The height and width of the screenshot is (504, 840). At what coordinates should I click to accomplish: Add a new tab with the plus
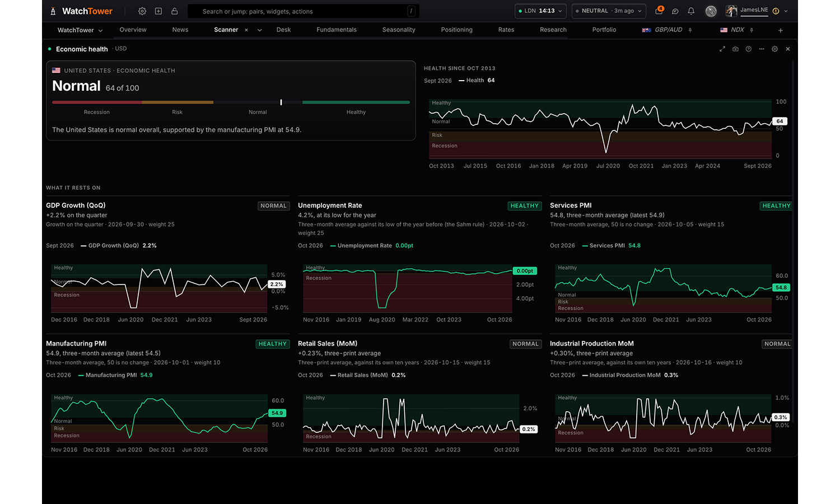[781, 30]
